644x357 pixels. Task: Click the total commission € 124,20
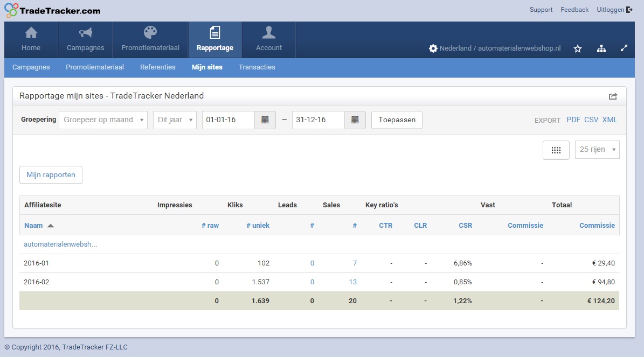click(x=601, y=301)
